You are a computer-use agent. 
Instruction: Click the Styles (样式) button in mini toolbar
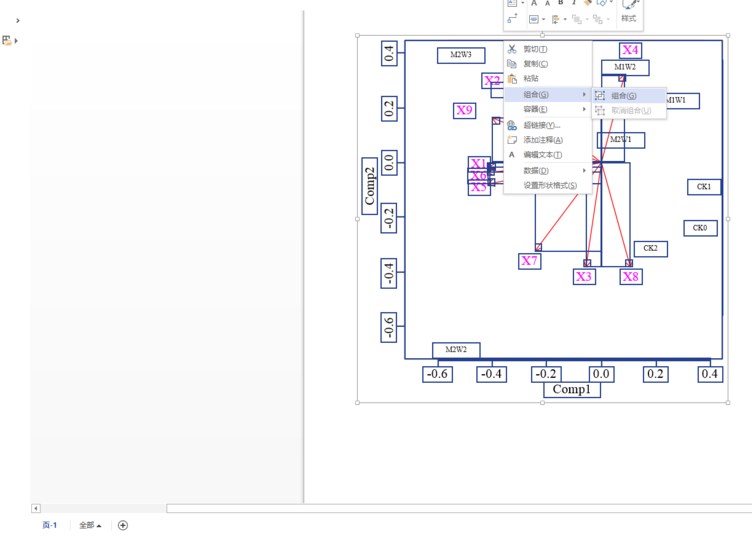click(629, 12)
